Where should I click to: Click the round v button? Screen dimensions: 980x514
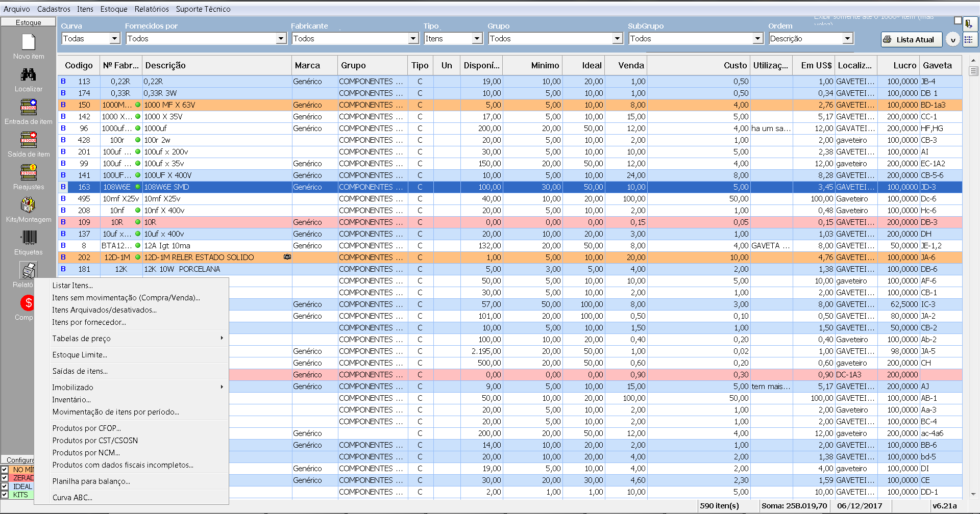[952, 40]
